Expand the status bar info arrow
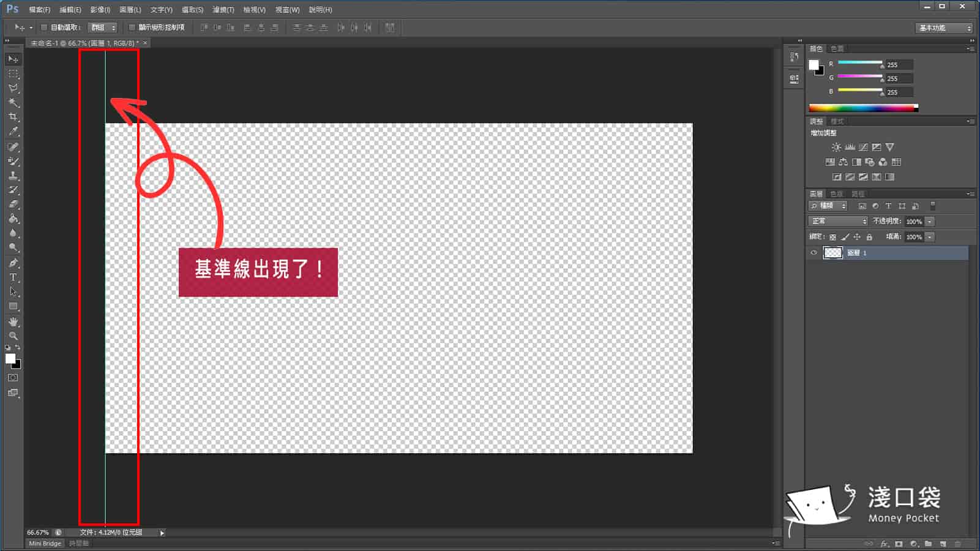980x551 pixels. coord(162,532)
